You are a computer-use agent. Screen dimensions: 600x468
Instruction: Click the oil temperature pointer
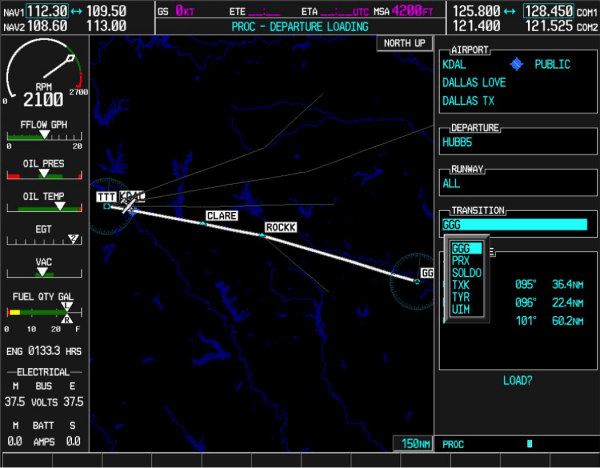(60, 206)
